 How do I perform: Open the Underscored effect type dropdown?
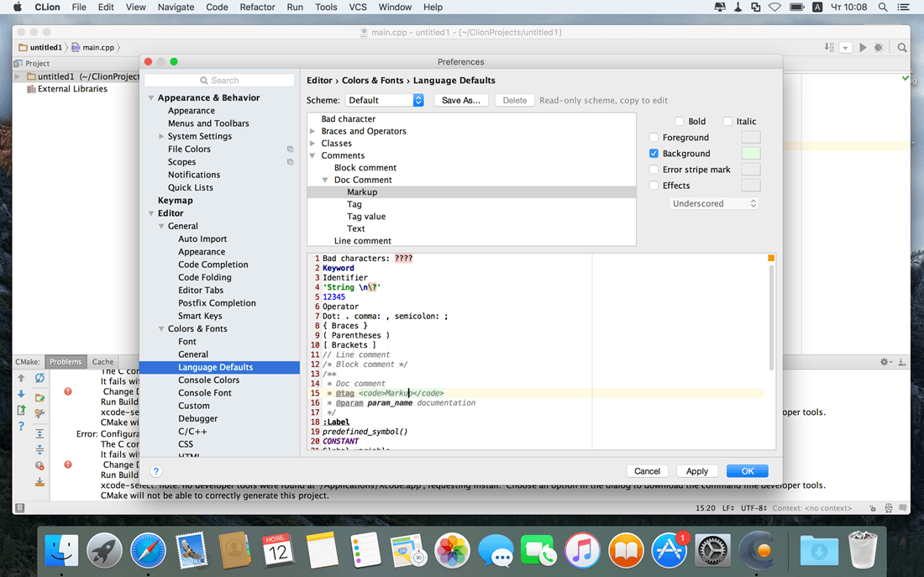pos(714,203)
